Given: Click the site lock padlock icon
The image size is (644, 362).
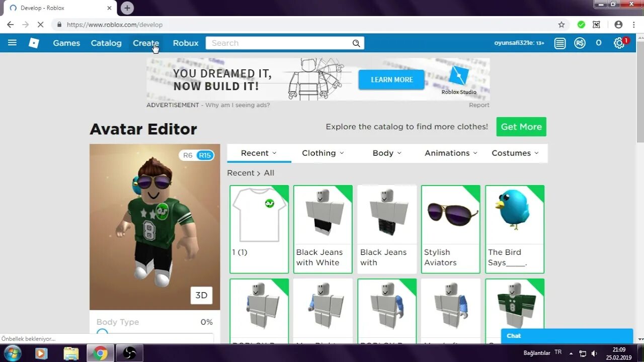Looking at the screenshot, I should [x=59, y=24].
